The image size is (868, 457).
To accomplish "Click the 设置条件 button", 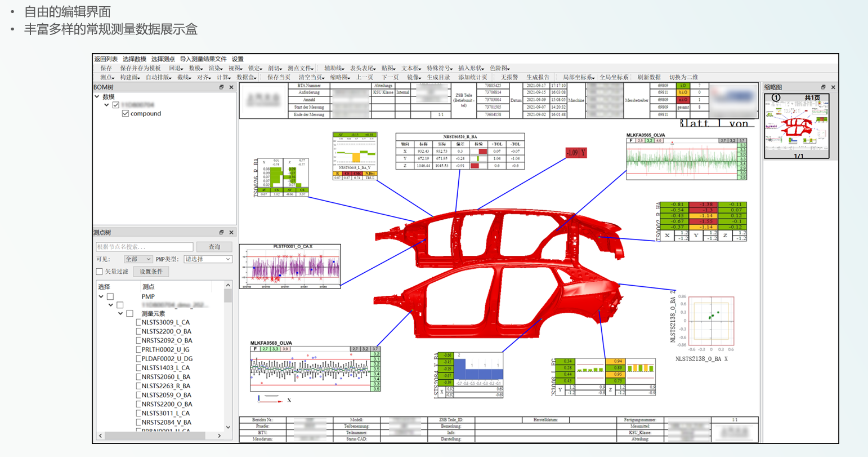I will 151,272.
